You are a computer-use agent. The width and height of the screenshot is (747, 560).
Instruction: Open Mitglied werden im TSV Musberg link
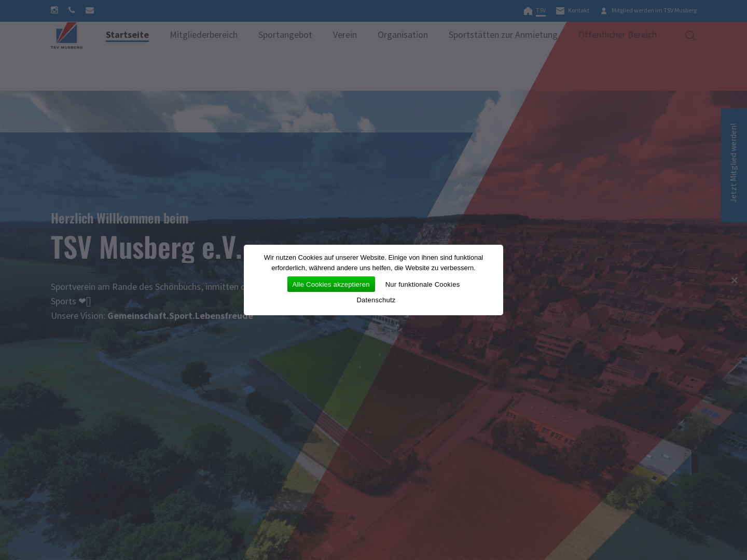click(648, 10)
